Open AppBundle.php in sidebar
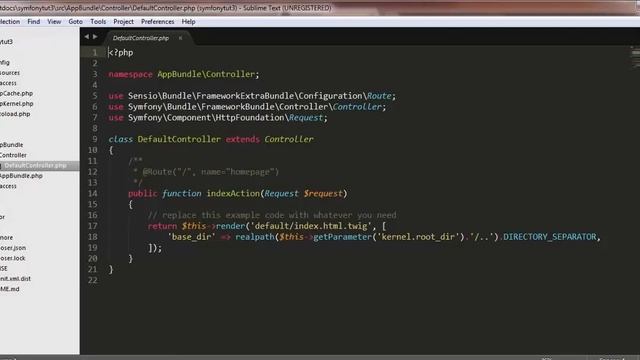This screenshot has height=360, width=640. click(21, 176)
